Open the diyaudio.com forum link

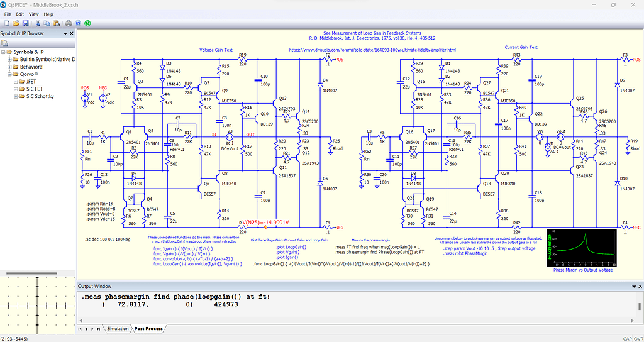click(x=373, y=50)
